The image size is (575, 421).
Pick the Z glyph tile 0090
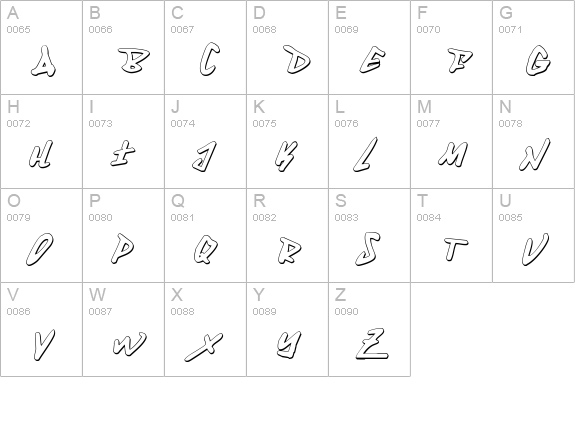369,329
